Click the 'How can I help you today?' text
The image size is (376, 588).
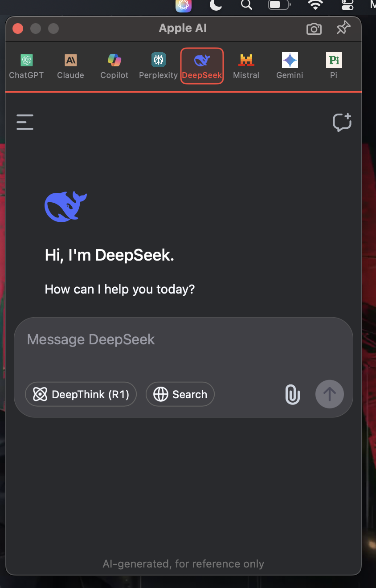(120, 290)
